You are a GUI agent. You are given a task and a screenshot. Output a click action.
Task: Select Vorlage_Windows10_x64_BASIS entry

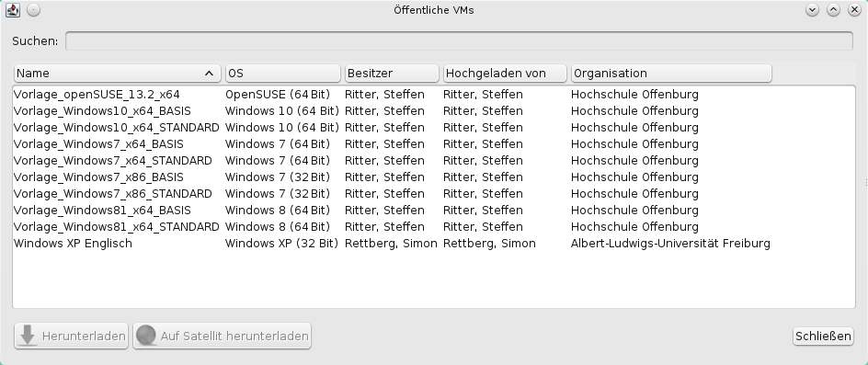[434, 110]
